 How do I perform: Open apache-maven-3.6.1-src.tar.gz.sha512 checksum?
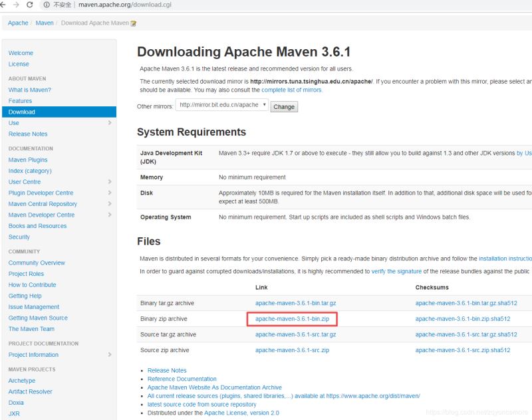[466, 334]
